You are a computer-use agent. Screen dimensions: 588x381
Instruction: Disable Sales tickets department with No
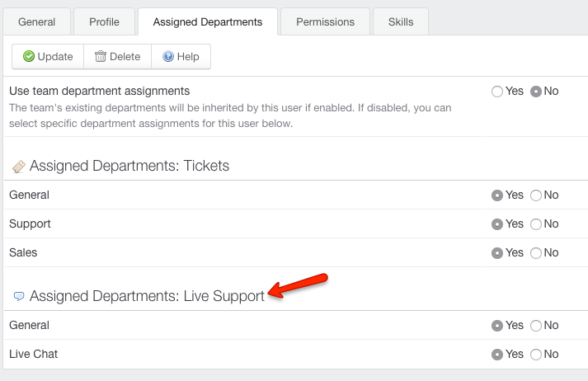pyautogui.click(x=536, y=253)
